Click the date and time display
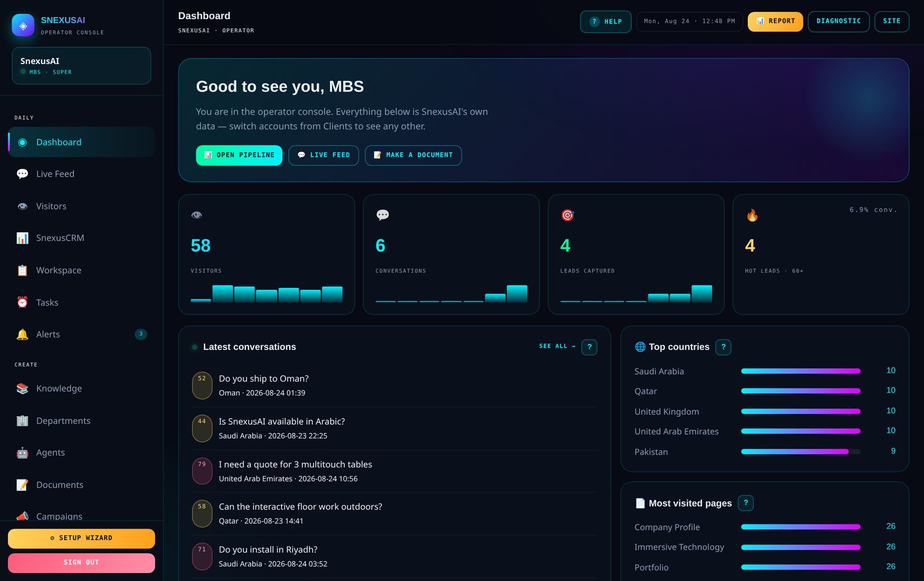Screen dimensions: 924x581 pyautogui.click(x=690, y=22)
